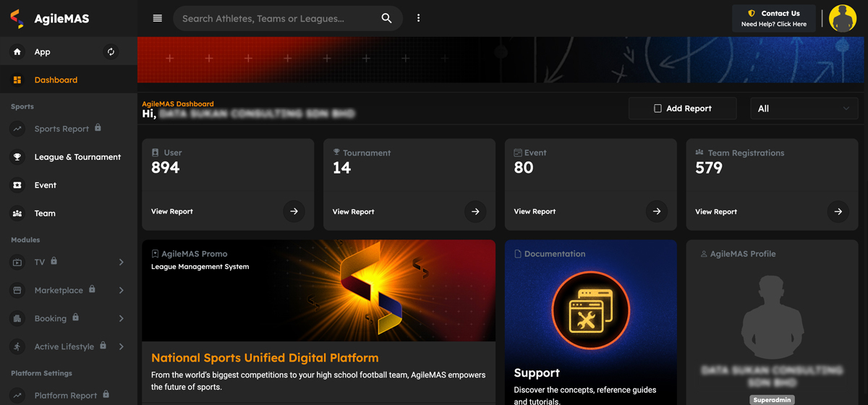Expand the TV module submenu
868x405 pixels.
pos(121,263)
